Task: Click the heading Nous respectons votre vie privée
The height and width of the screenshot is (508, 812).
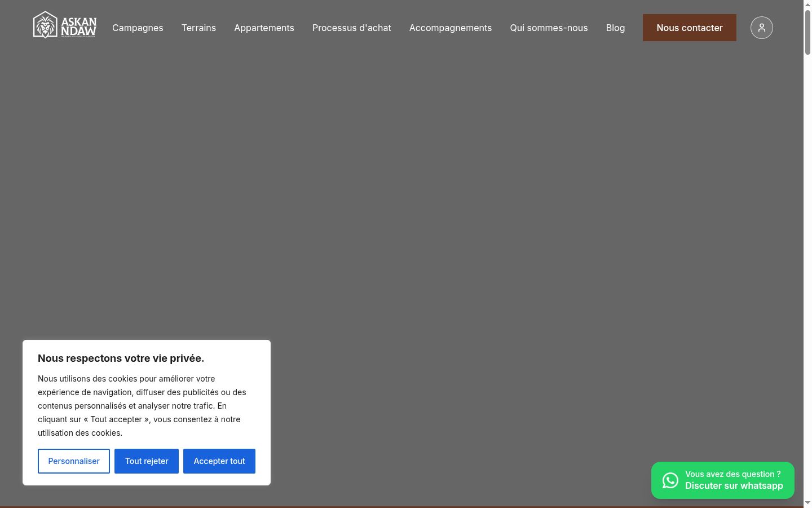Action: tap(121, 358)
